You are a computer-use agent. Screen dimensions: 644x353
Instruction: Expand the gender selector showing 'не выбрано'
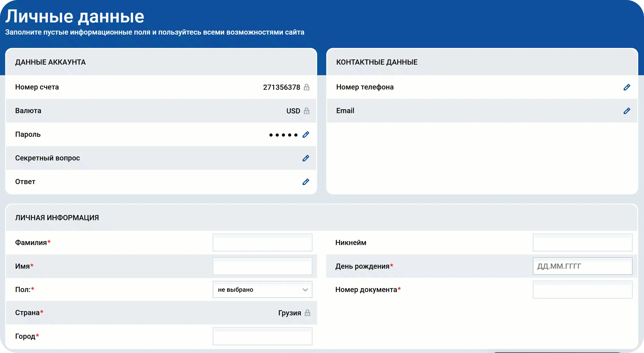262,290
